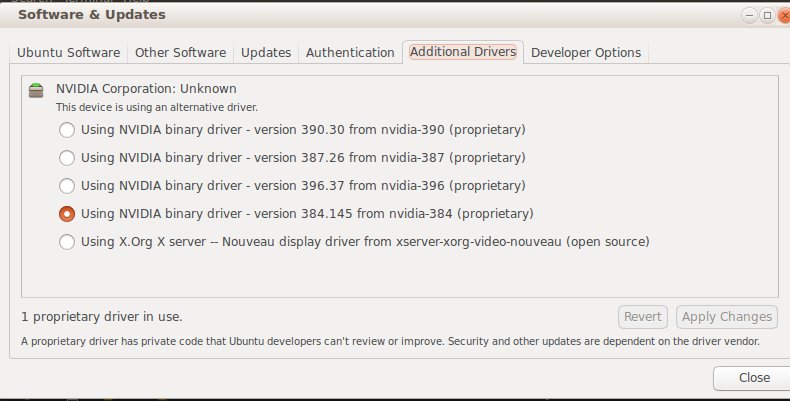
Task: Click the NVIDIA graphics card device icon
Action: coord(36,91)
